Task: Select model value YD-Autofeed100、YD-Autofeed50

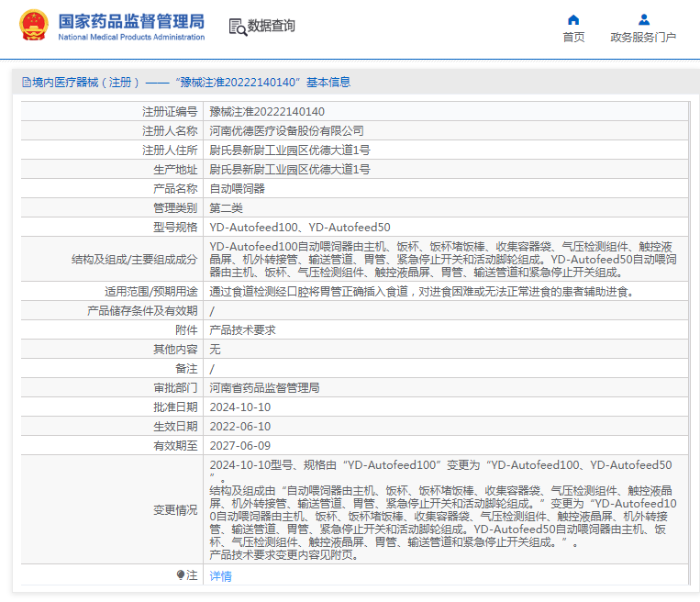Action: 300,228
